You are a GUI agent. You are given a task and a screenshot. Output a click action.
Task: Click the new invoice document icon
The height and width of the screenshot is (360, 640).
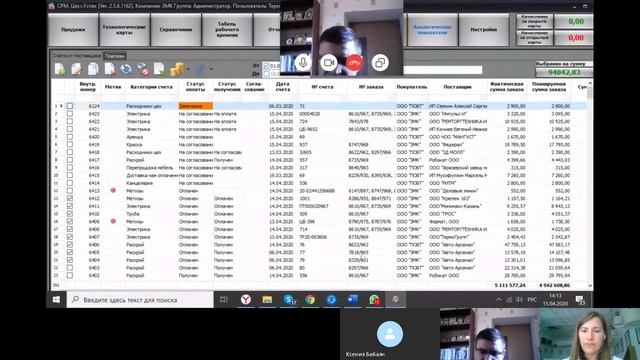[x=60, y=69]
